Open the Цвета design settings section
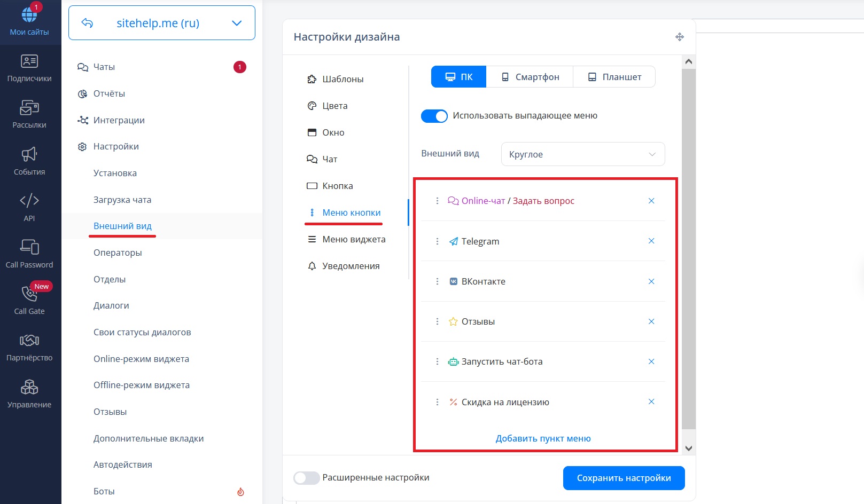Screen dimensions: 864x504 334,106
